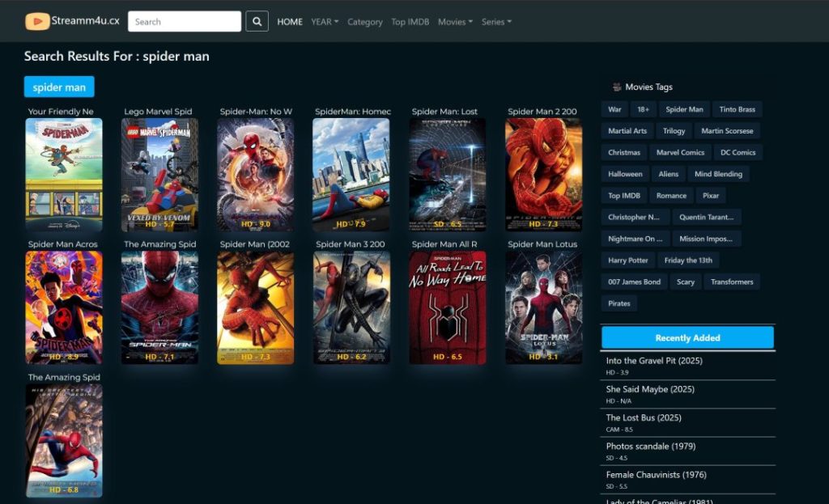Open the Category menu item

pyautogui.click(x=365, y=22)
